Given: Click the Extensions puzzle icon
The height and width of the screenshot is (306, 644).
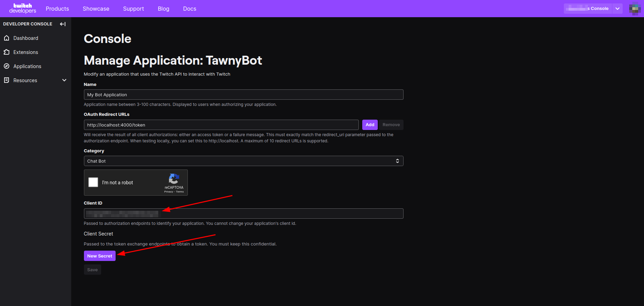Looking at the screenshot, I should click(x=7, y=52).
